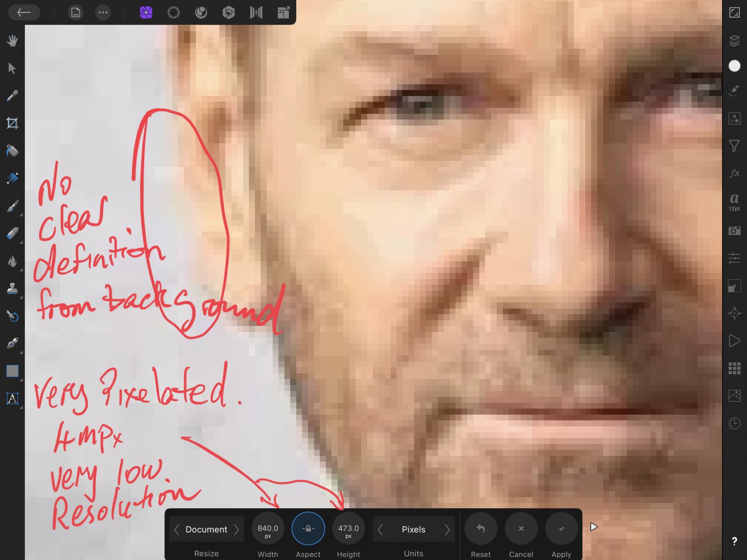
Task: Open the fx layer effects panel
Action: click(x=734, y=173)
